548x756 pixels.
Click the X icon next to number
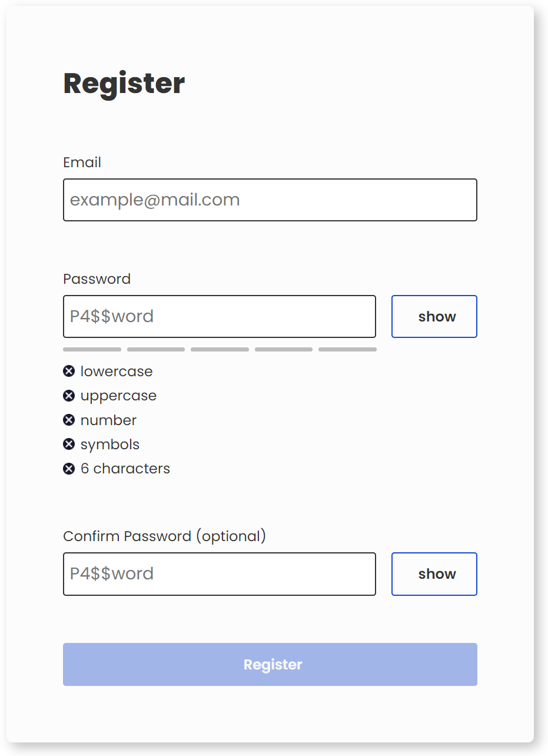69,420
